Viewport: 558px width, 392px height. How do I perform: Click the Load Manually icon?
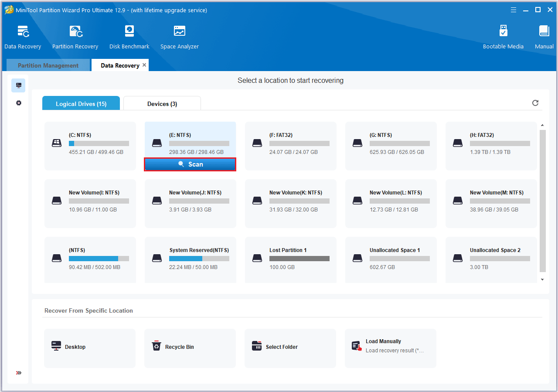click(357, 346)
